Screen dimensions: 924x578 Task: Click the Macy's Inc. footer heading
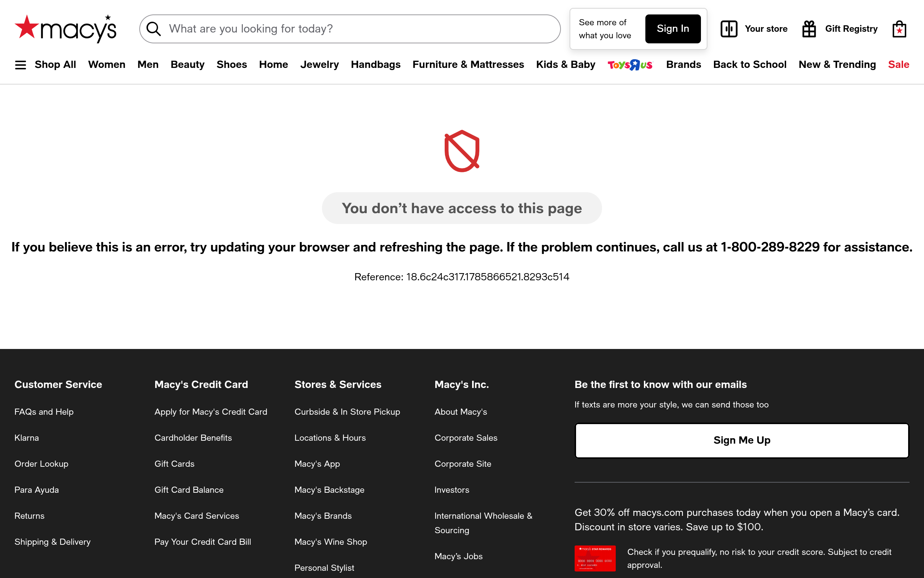[x=462, y=385]
